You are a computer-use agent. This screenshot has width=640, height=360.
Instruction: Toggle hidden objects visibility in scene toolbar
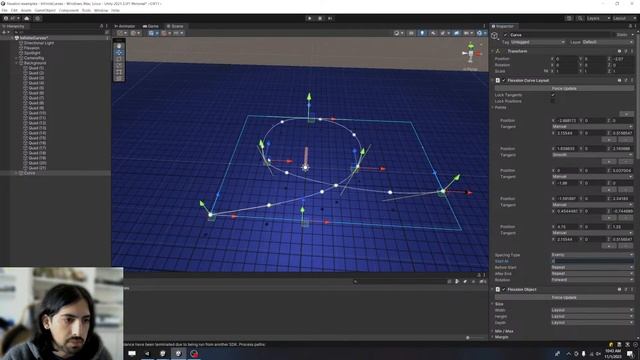tap(457, 33)
